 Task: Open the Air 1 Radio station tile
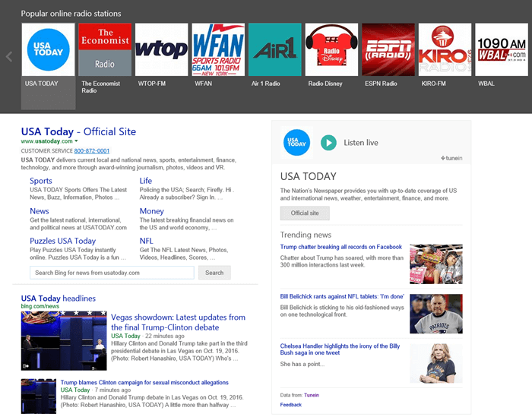[x=275, y=49]
